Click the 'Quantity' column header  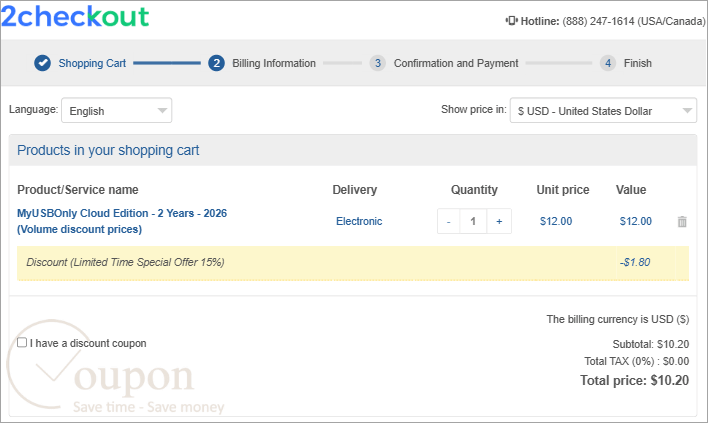(x=474, y=190)
